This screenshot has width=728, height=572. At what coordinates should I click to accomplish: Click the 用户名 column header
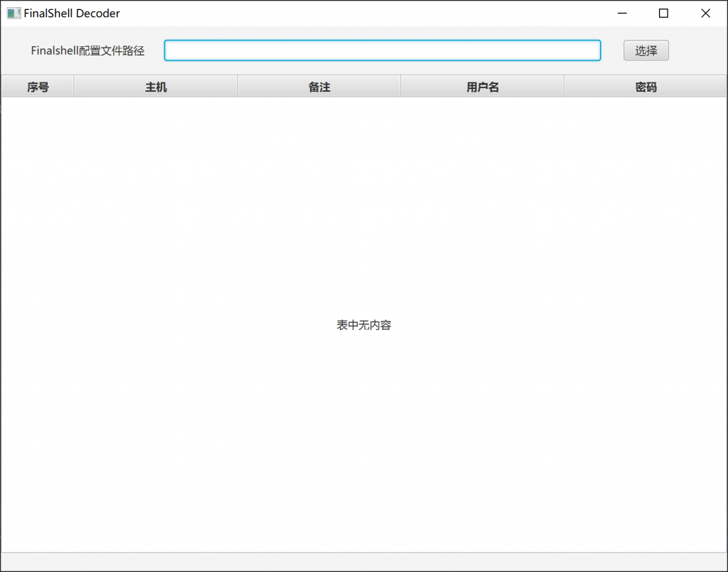(482, 85)
